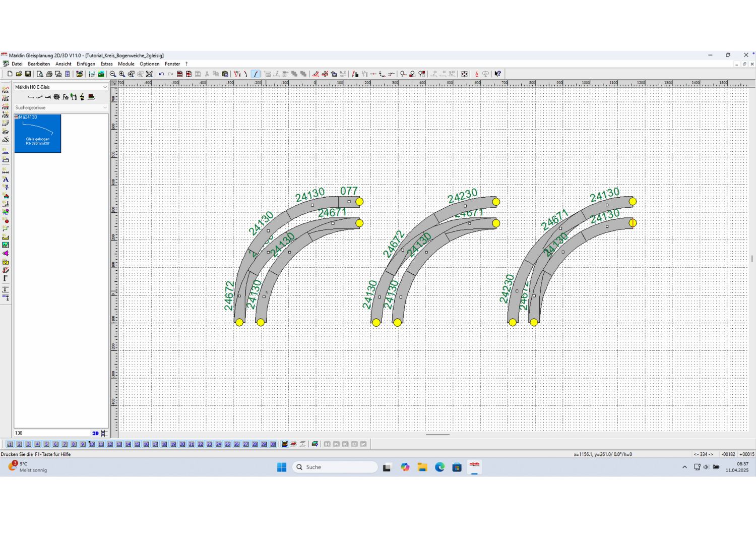Image resolution: width=756 pixels, height=539 pixels.
Task: Zoom out with the magnifier minus icon
Action: click(x=113, y=74)
